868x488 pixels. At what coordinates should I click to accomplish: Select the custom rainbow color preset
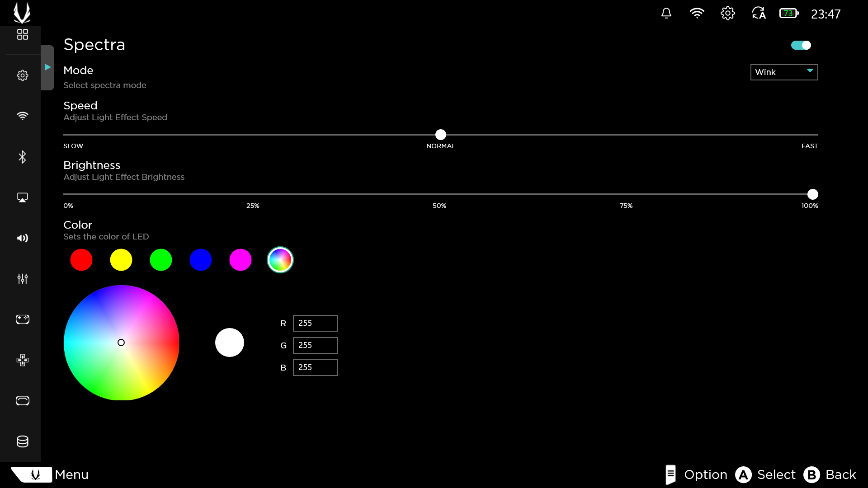(280, 260)
